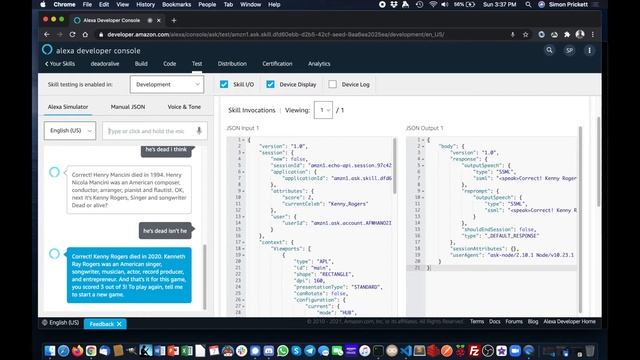The image size is (640, 360).
Task: Launch Firefox from the dock
Action: (x=77, y=351)
